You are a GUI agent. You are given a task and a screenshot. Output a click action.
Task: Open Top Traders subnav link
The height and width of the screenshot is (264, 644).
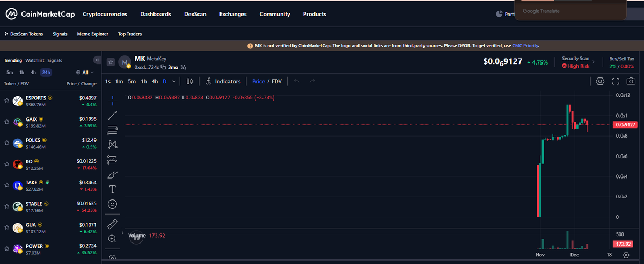point(130,34)
